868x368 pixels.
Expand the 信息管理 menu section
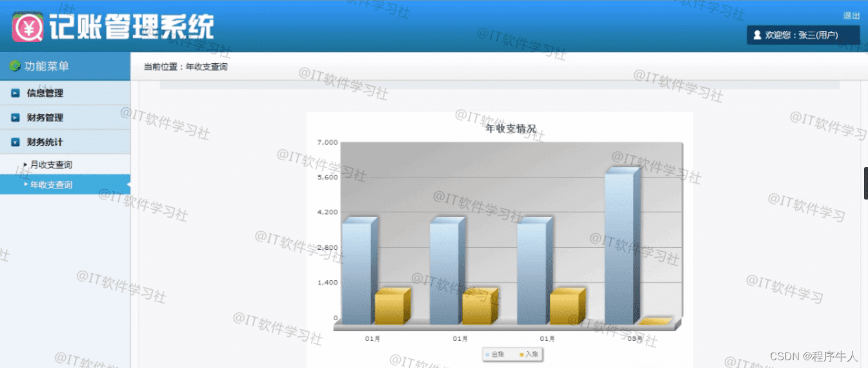pos(65,93)
